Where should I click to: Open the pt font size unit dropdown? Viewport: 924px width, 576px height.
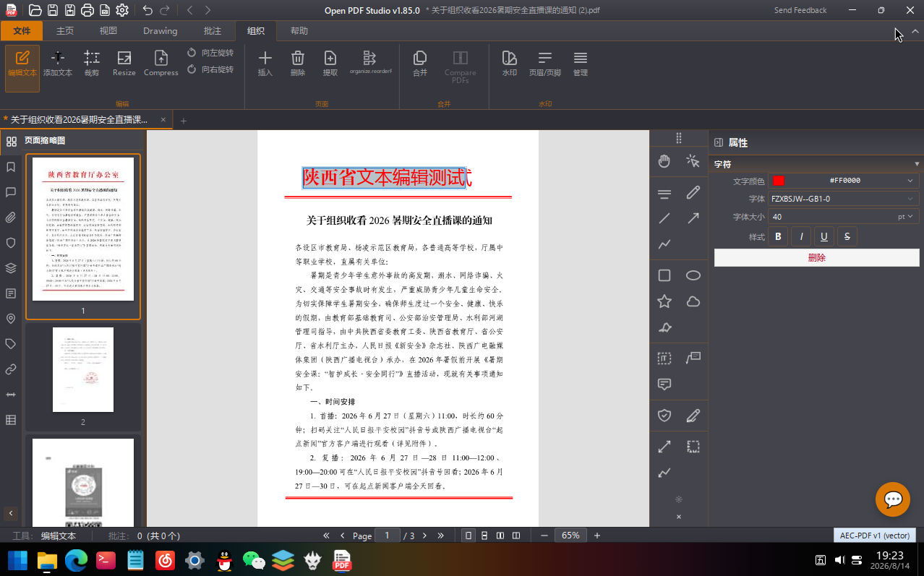[905, 217]
